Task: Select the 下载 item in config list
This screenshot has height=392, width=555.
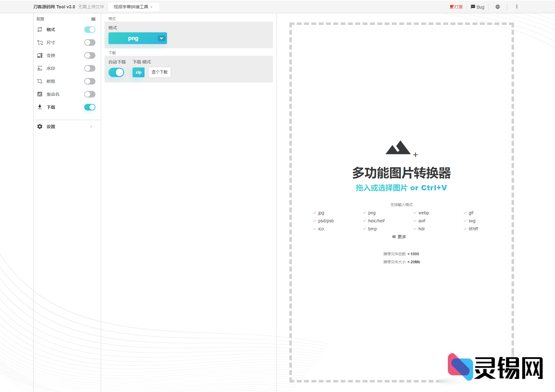Action: (51, 107)
